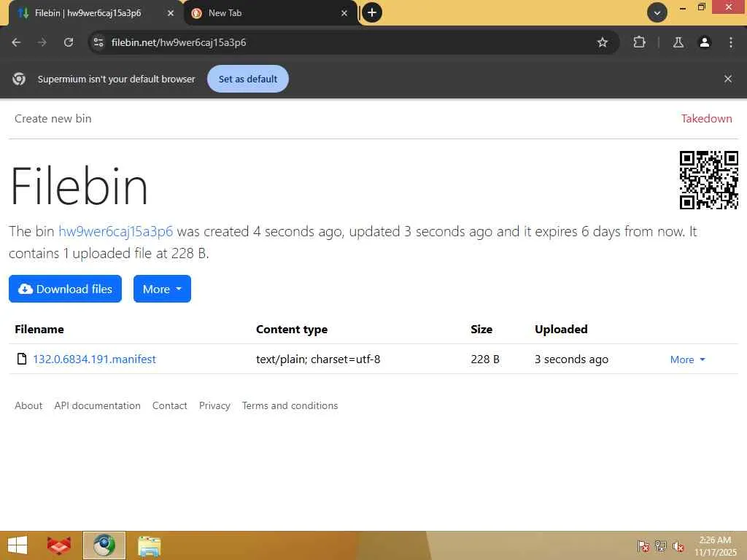Open Create new bin link
Screen dimensions: 747x560
(53, 119)
